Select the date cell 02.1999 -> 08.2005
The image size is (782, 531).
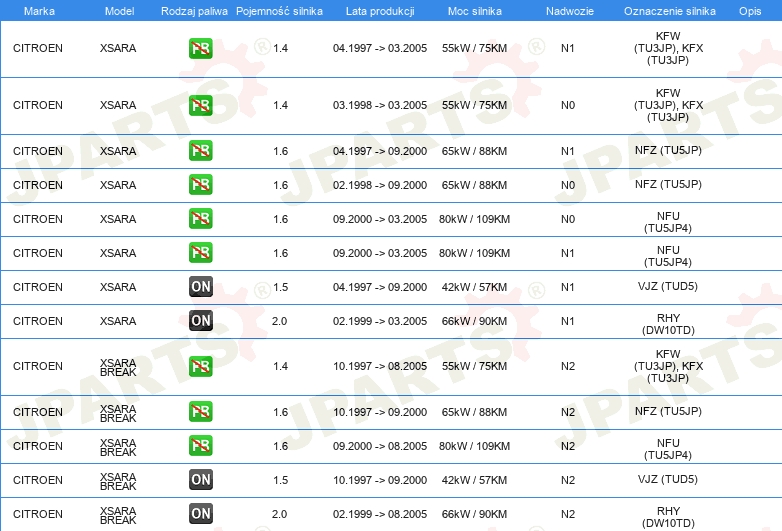tap(380, 514)
